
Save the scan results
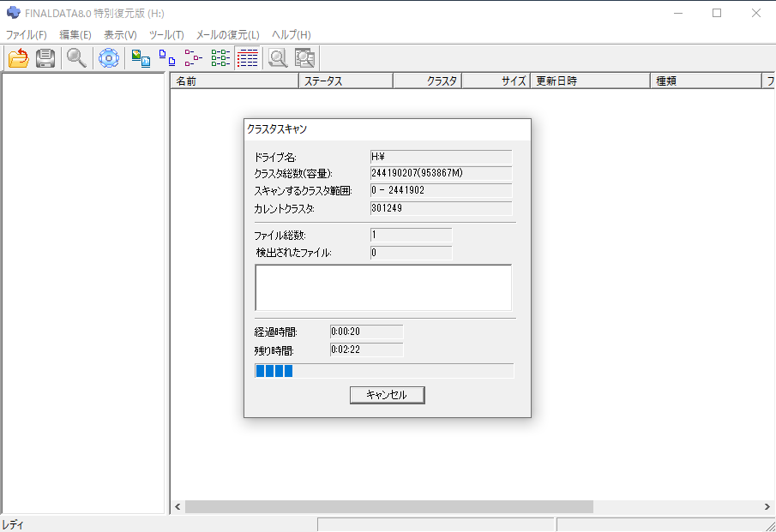coord(44,57)
